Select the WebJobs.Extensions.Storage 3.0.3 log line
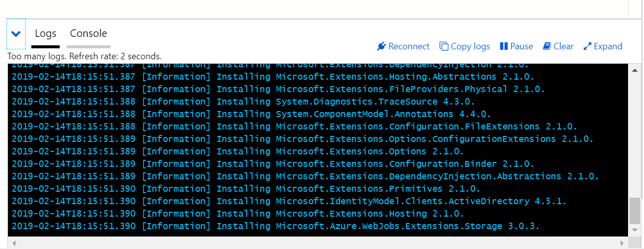 pos(276,226)
